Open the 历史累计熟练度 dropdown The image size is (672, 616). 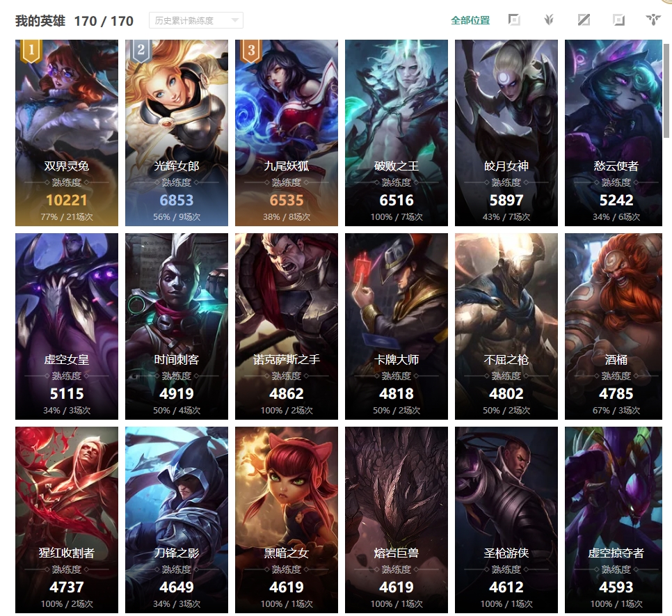click(196, 21)
